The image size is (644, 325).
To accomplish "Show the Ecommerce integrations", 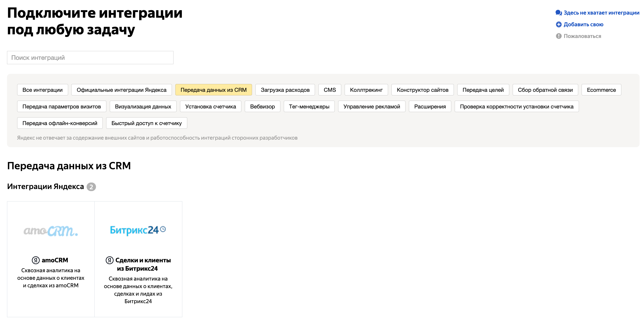I will click(x=601, y=90).
